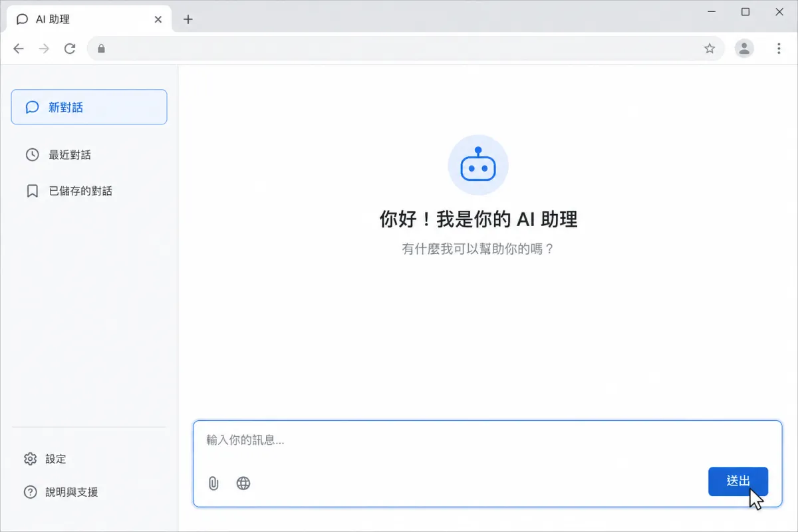Close the AI 助理 browser tab

click(158, 19)
